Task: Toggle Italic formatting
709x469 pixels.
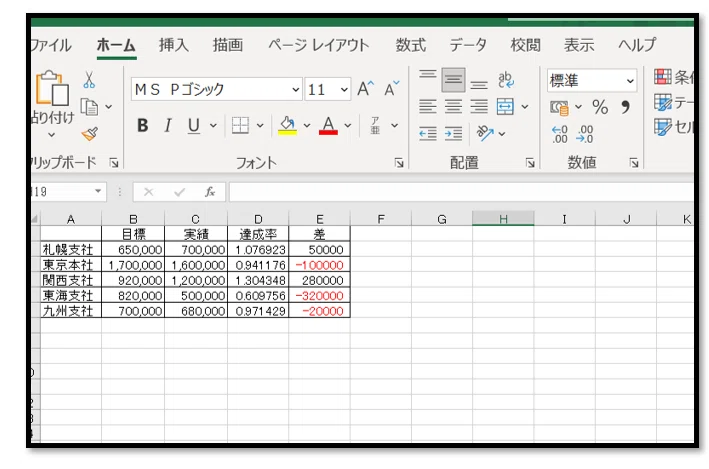Action: coord(168,125)
